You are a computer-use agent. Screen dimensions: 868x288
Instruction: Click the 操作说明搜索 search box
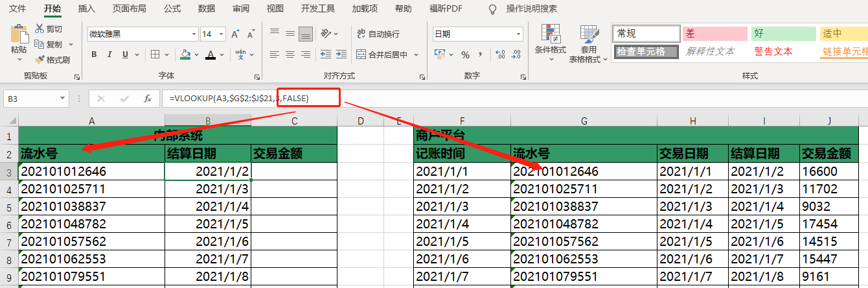[531, 9]
